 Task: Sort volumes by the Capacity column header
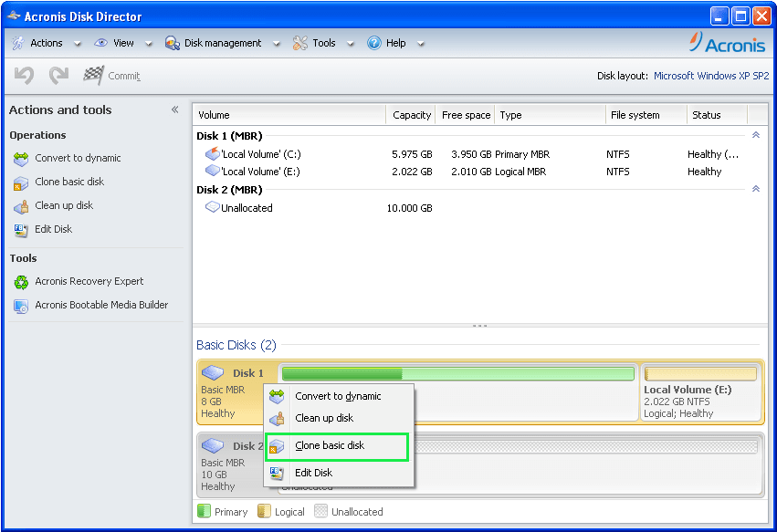click(x=411, y=115)
